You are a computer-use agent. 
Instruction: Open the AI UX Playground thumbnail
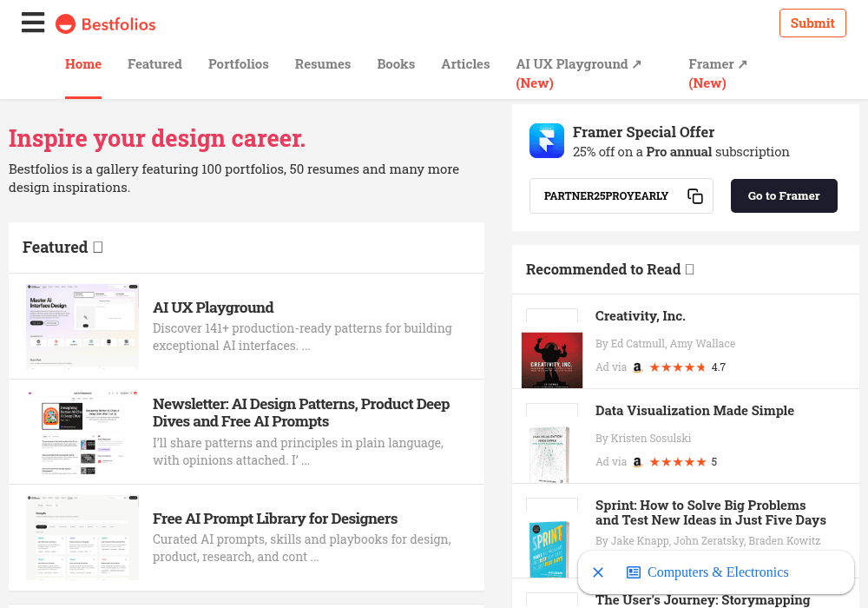(x=82, y=327)
